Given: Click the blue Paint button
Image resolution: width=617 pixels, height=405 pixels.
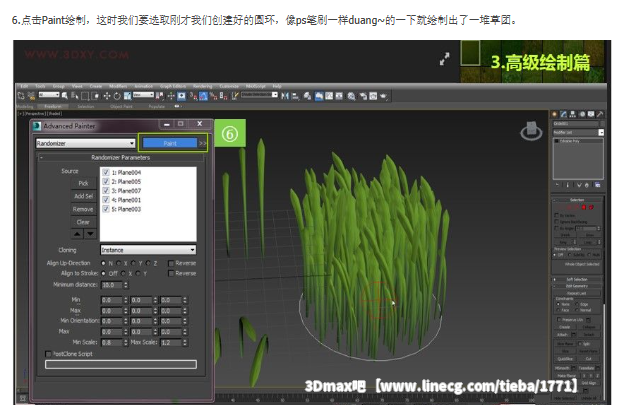Looking at the screenshot, I should 170,144.
